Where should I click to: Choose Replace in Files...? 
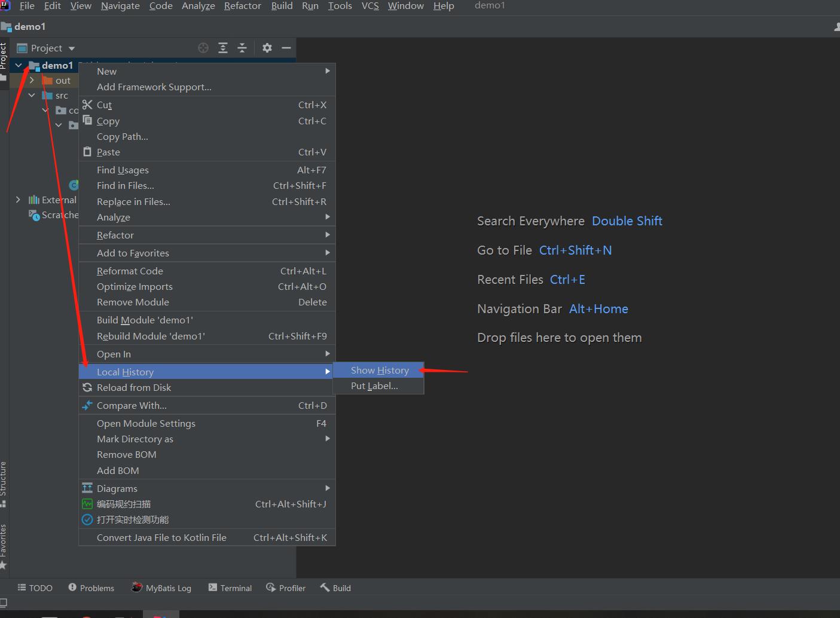pyautogui.click(x=207, y=201)
